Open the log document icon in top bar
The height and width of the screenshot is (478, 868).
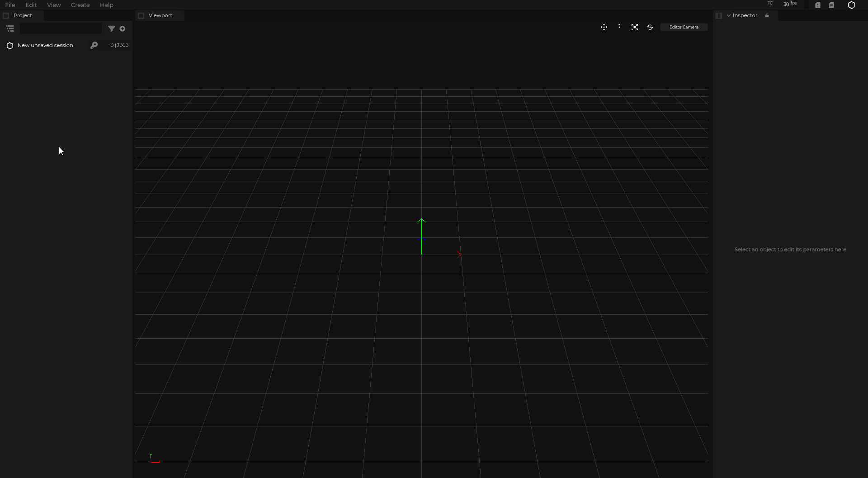pyautogui.click(x=831, y=5)
